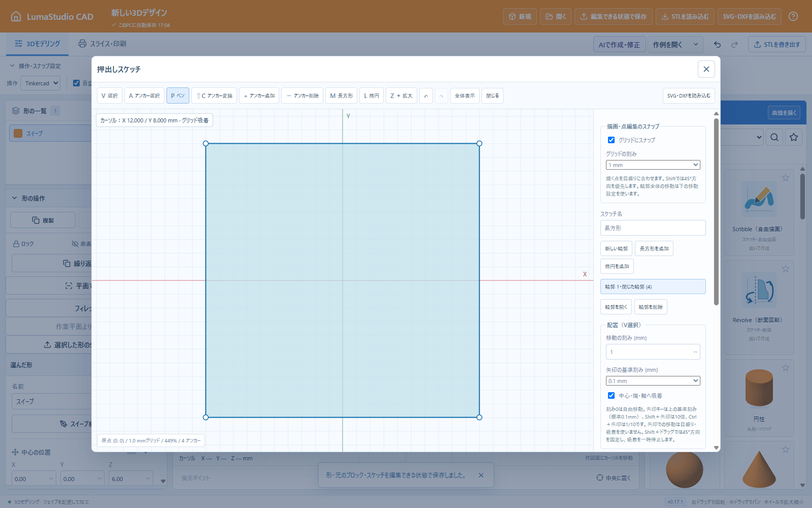Image resolution: width=812 pixels, height=508 pixels.
Task: Select the アンカー追加 tool
Action: pos(259,96)
